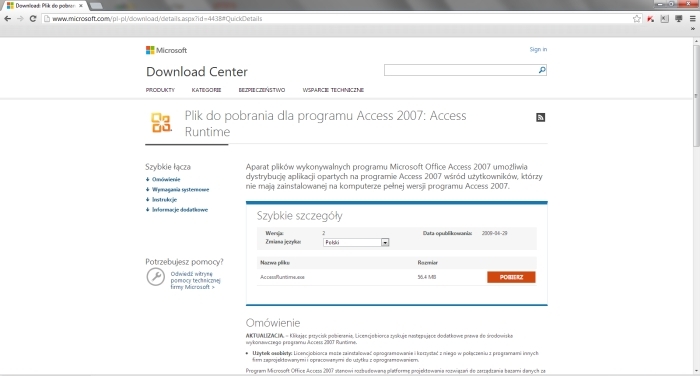Image resolution: width=700 pixels, height=376 pixels.
Task: Open a new browser tab
Action: coord(96,6)
